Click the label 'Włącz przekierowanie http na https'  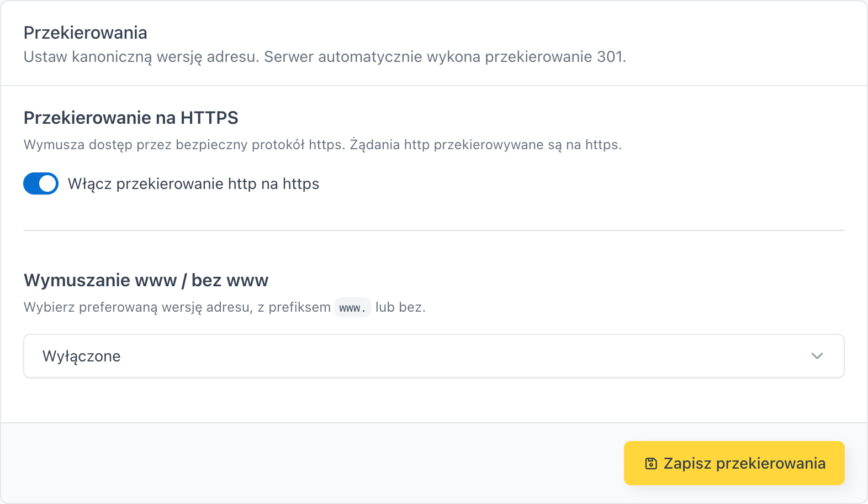193,184
